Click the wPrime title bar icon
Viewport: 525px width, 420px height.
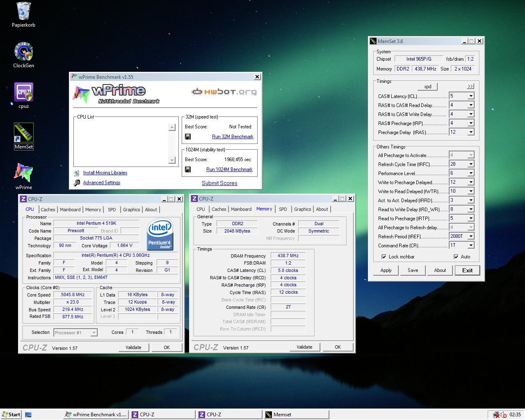74,77
